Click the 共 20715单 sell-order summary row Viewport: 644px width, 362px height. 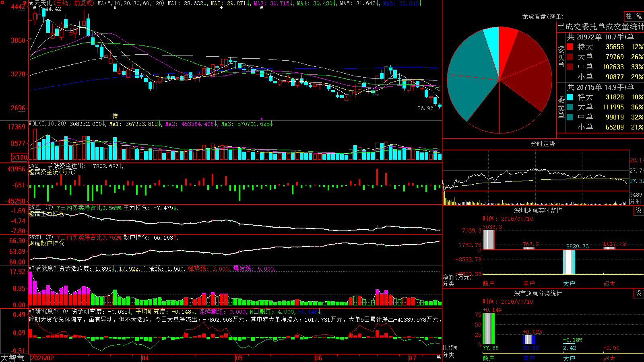(601, 87)
